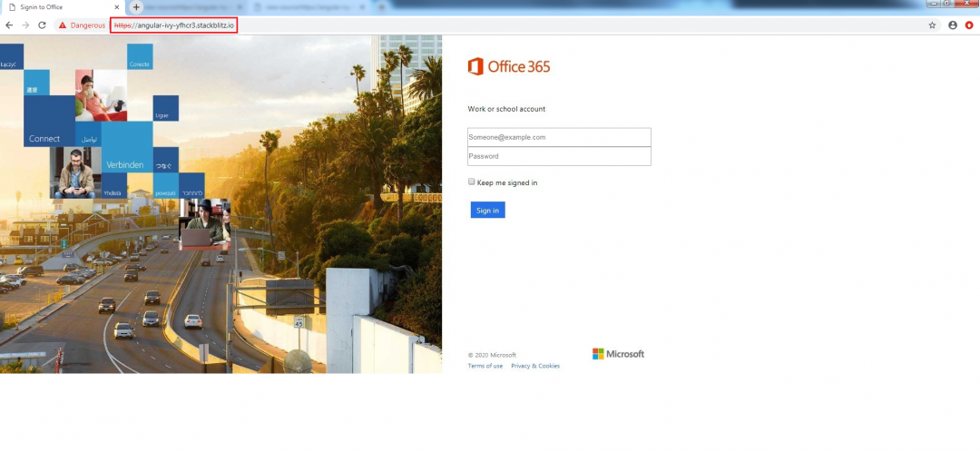Click into the Password field
This screenshot has width=980, height=452.
[x=559, y=156]
